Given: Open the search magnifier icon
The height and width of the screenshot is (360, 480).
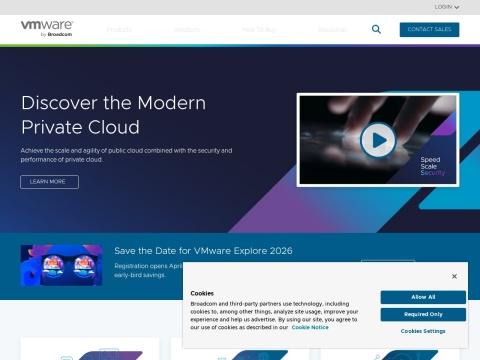Looking at the screenshot, I should point(376,29).
